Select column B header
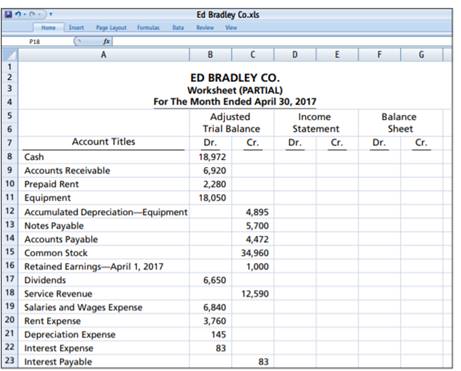Image resolution: width=461 pixels, height=371 pixels. (210, 55)
